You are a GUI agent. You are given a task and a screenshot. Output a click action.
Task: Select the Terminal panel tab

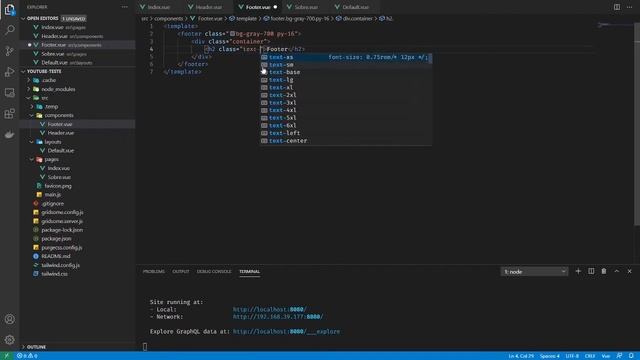pos(249,271)
